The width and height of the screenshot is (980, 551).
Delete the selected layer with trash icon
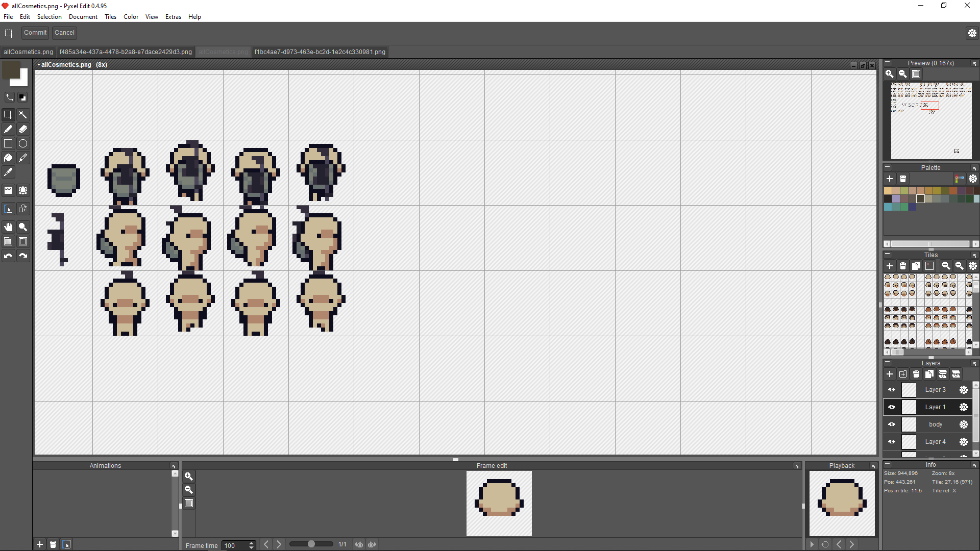point(916,374)
